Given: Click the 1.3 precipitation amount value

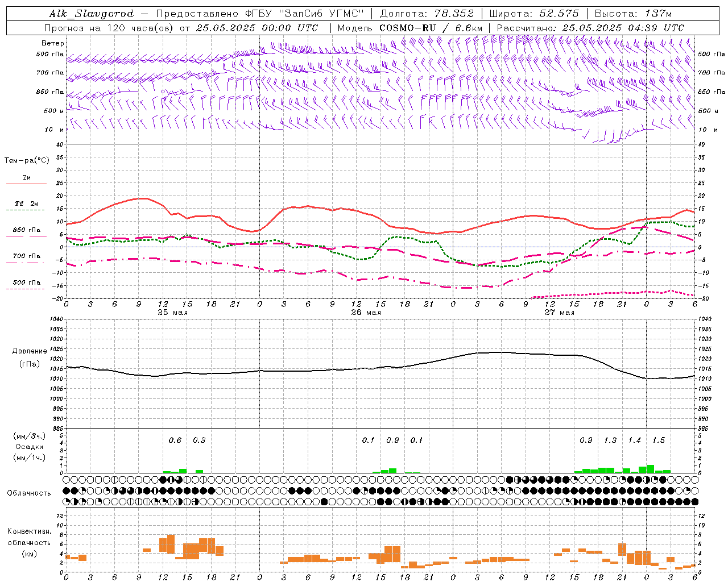Looking at the screenshot, I should 610,440.
